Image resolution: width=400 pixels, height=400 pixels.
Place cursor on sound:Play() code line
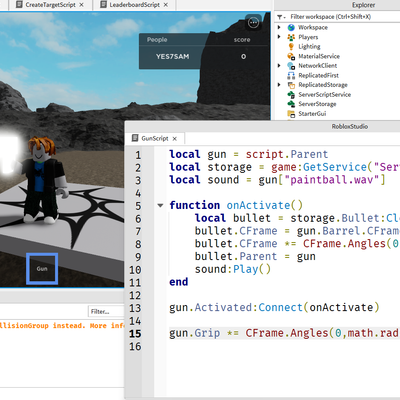point(233,269)
